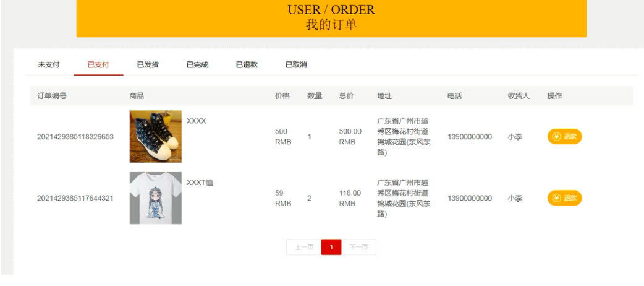Click address of T-shirt order row
644x286 pixels.
404,198
